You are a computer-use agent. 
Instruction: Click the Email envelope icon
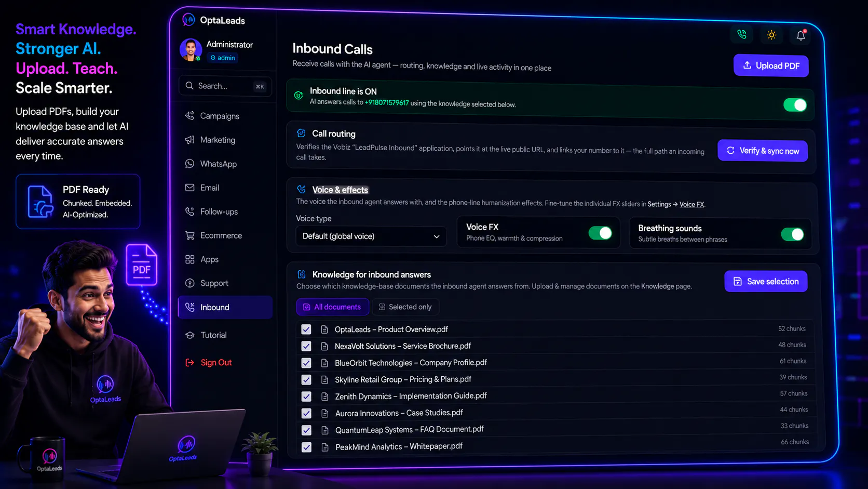(x=189, y=187)
